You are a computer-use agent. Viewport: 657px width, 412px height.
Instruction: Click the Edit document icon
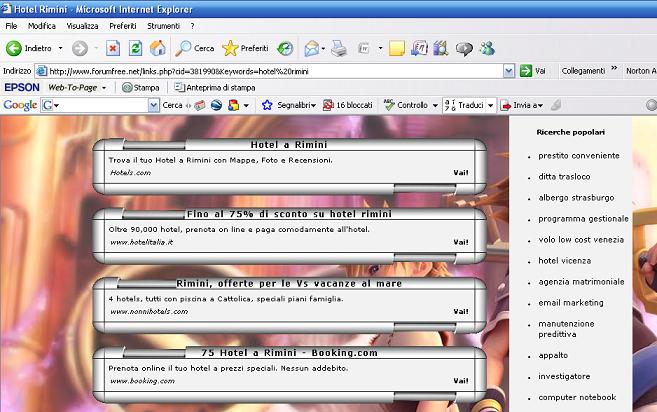pos(364,49)
